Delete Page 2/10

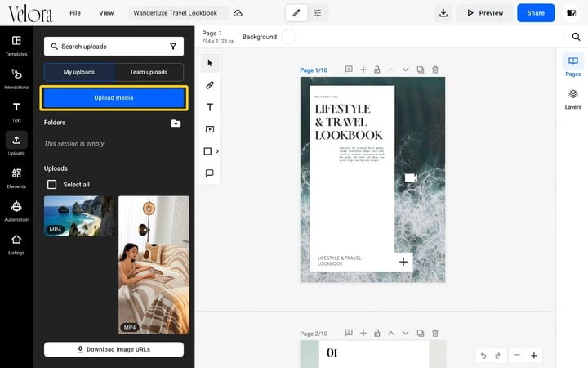click(435, 333)
